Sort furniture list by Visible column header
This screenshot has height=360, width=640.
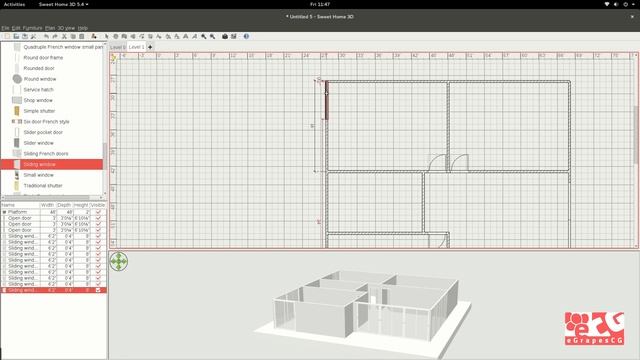coord(98,205)
